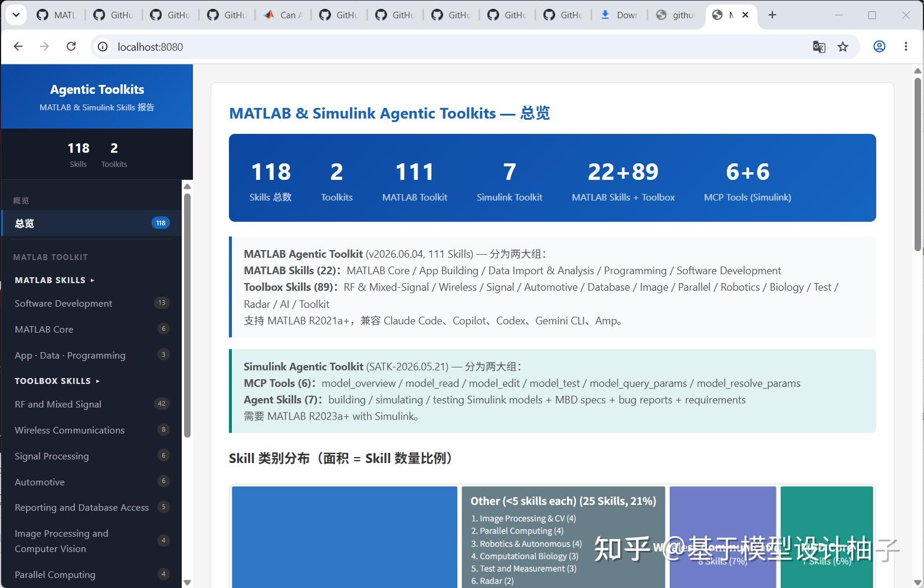Image resolution: width=924 pixels, height=588 pixels.
Task: Open the tab search dropdown
Action: [x=16, y=15]
